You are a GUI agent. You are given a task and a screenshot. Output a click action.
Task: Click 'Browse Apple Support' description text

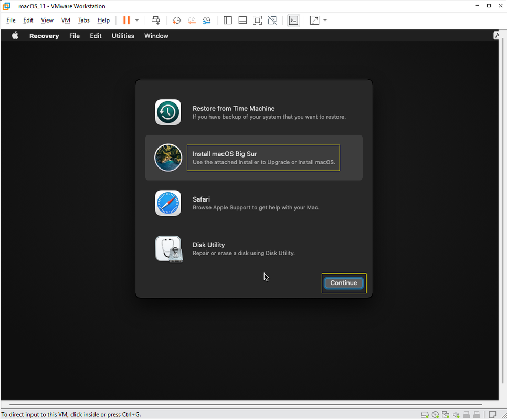click(x=256, y=207)
